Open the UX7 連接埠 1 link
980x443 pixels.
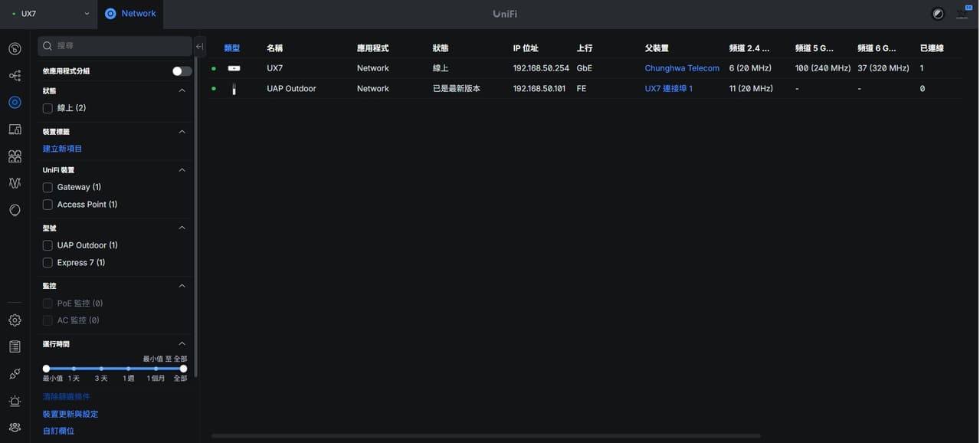(x=668, y=89)
